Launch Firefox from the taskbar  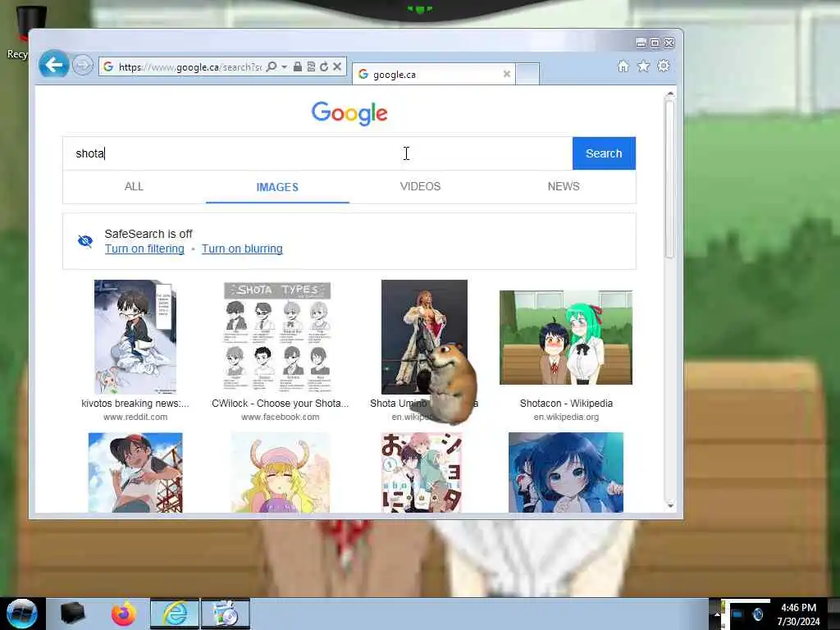pos(124,614)
